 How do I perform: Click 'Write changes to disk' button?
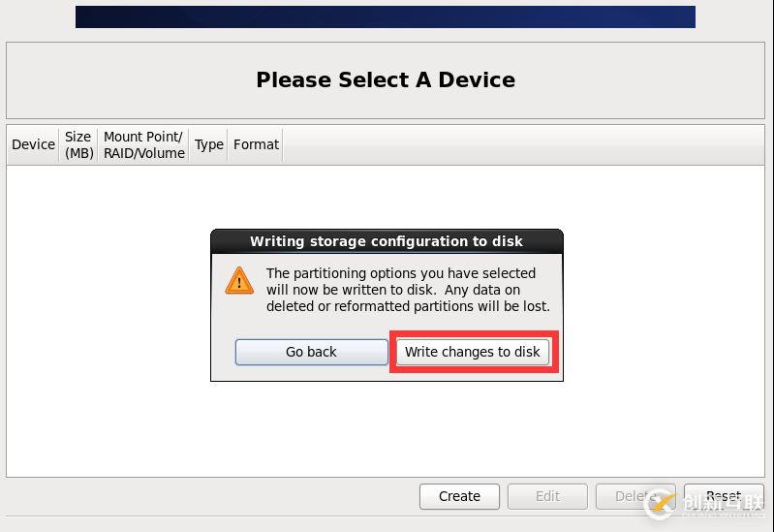[473, 352]
